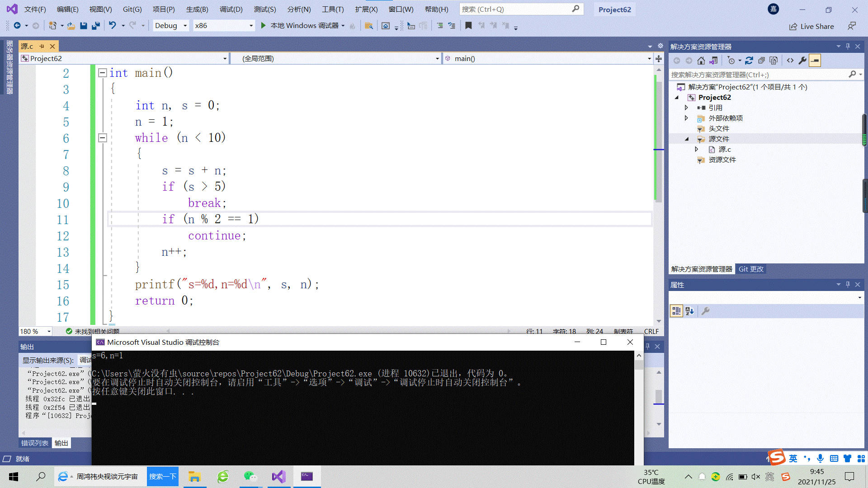Toggle categorized view in Properties panel
Image resolution: width=868 pixels, height=488 pixels.
click(676, 311)
